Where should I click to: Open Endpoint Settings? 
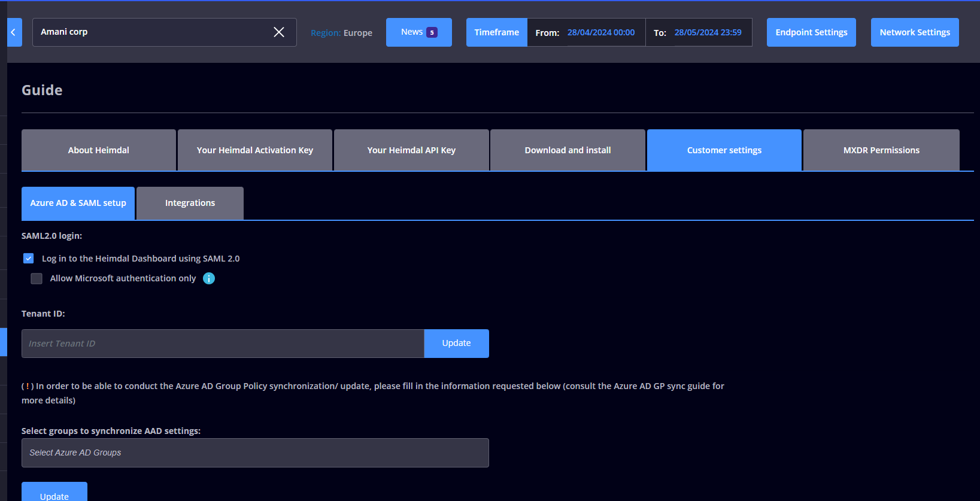coord(811,32)
